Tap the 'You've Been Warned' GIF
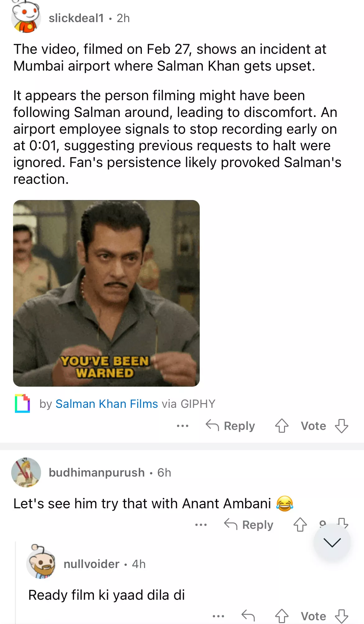 click(x=106, y=293)
